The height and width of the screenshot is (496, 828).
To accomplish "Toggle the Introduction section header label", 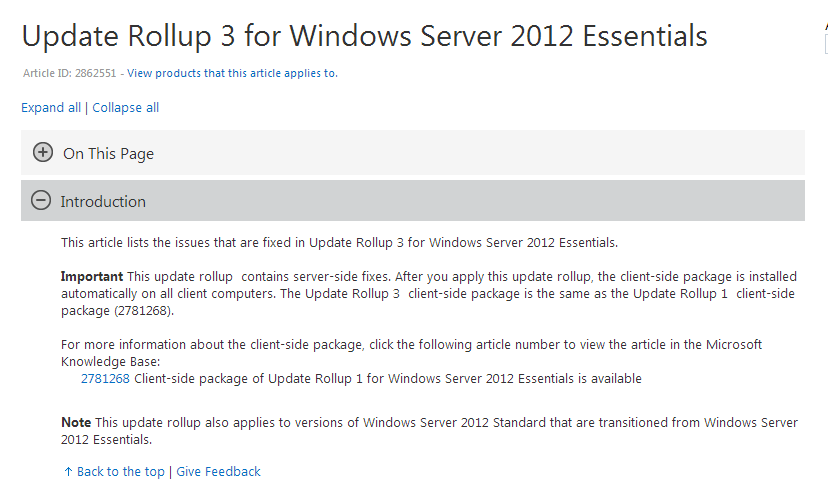I will point(103,201).
